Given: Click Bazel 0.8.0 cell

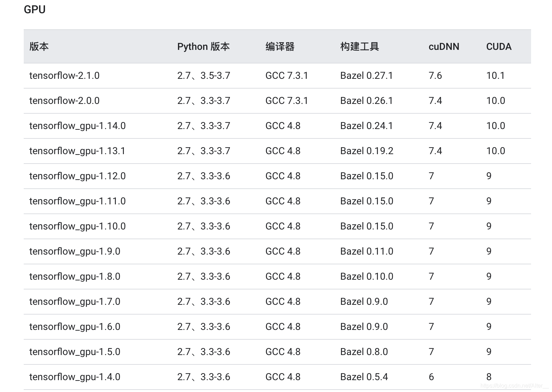Looking at the screenshot, I should [x=364, y=352].
